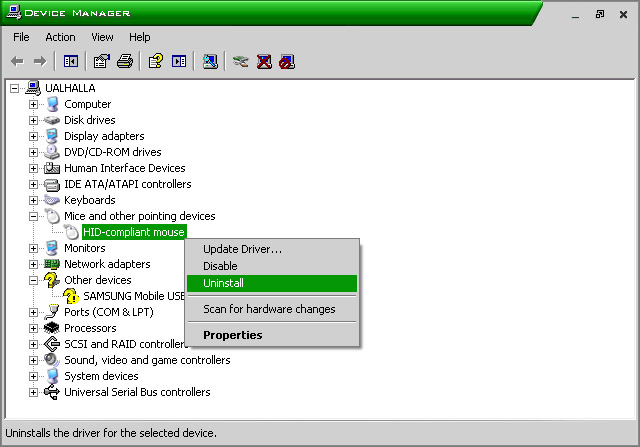Select Update Driver in context menu

point(242,249)
